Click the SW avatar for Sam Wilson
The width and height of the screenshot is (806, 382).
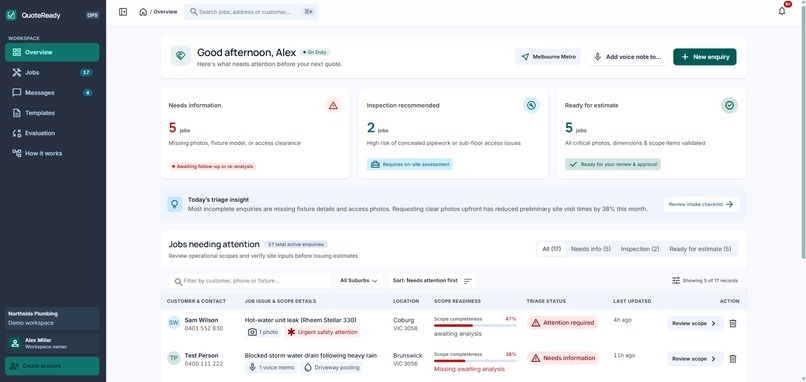[x=174, y=323]
